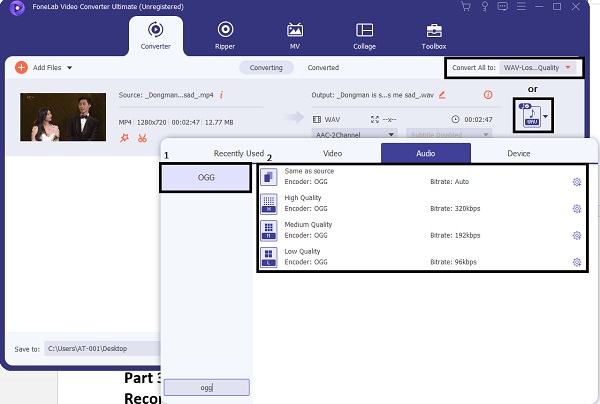
Task: Show the Converted list
Action: coord(323,68)
